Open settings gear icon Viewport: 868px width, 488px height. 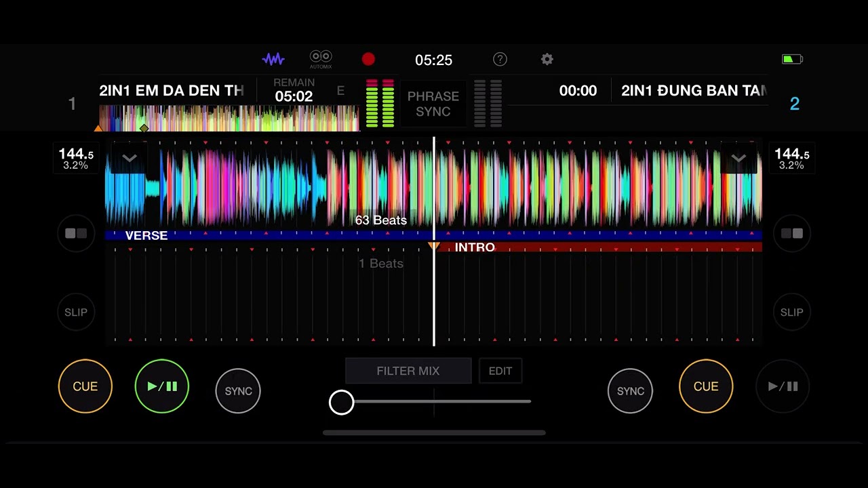[547, 60]
